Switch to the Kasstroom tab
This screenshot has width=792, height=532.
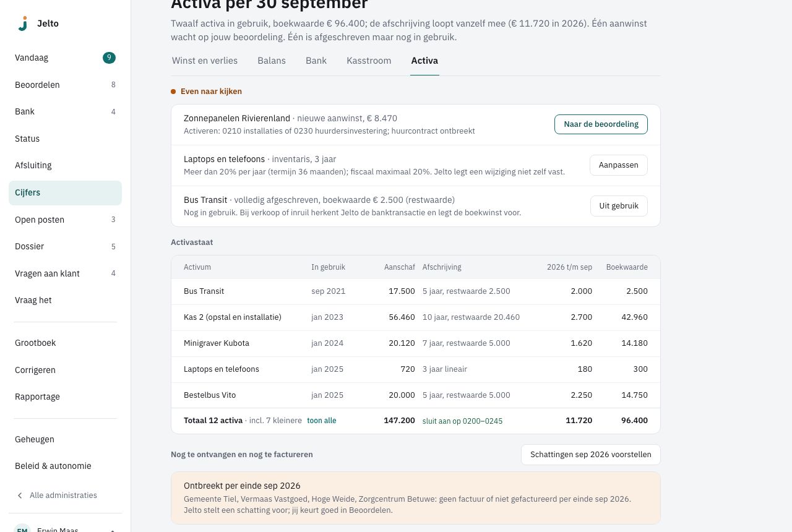[x=369, y=61]
